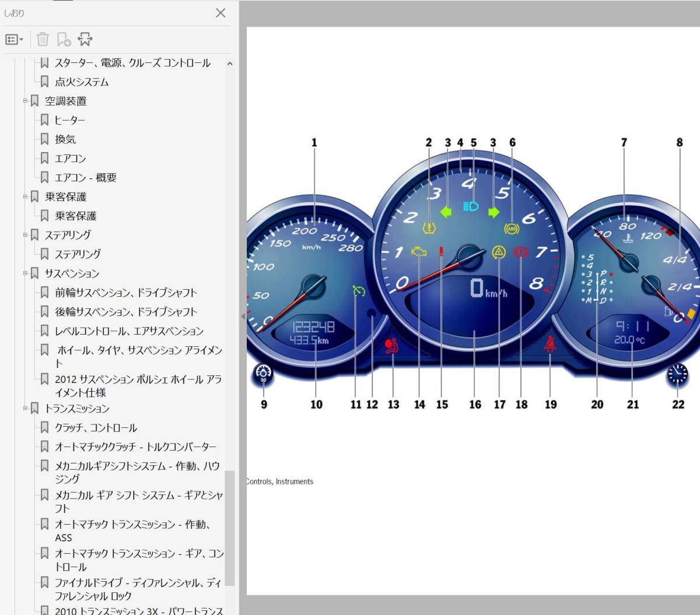The height and width of the screenshot is (615, 700).
Task: Click the odometer reading 123248
Action: pyautogui.click(x=313, y=327)
